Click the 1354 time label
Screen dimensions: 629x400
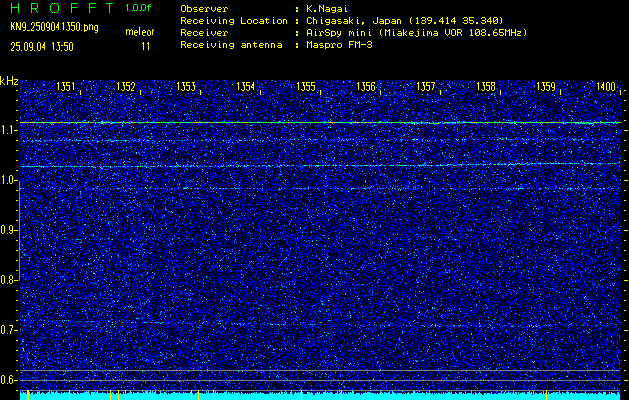coord(246,87)
